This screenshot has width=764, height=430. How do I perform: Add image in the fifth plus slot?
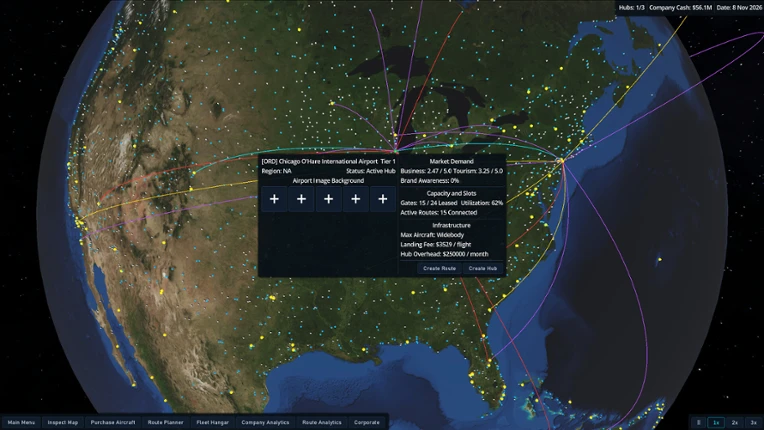[x=382, y=199]
